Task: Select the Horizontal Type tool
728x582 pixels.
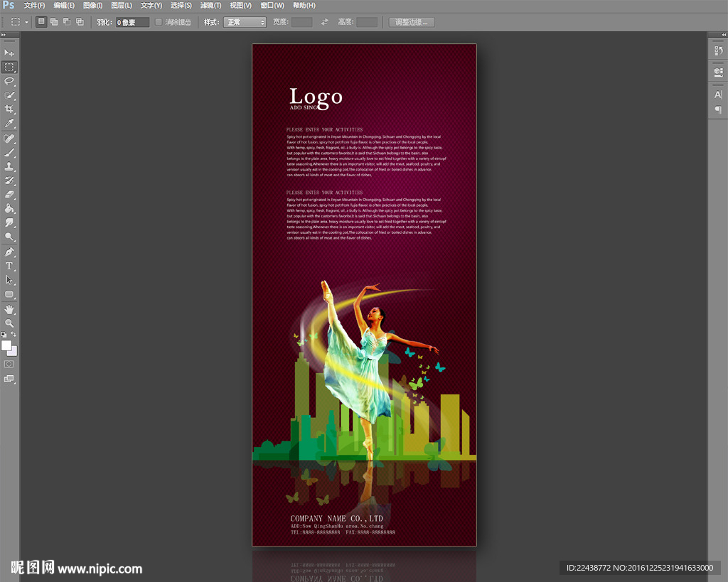Action: coord(9,266)
